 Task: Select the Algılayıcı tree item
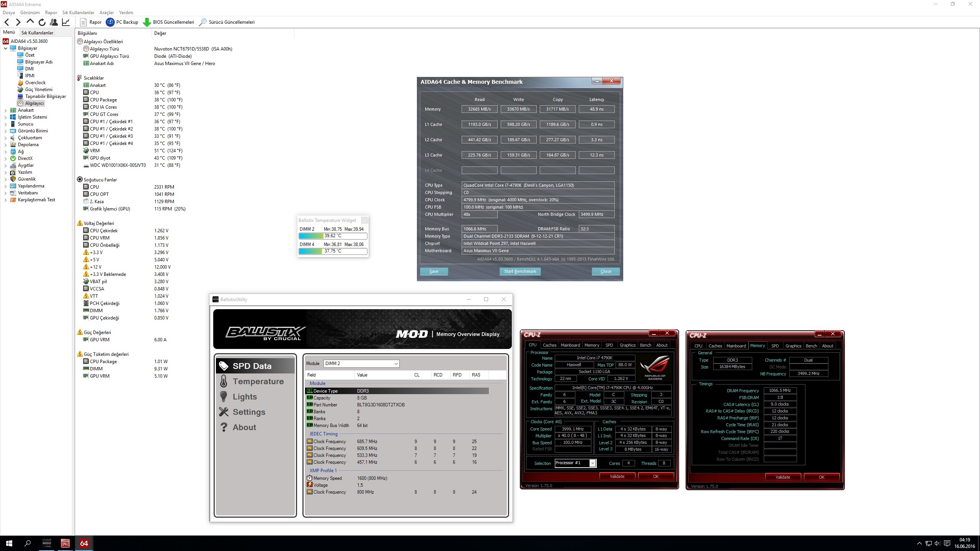tap(34, 103)
